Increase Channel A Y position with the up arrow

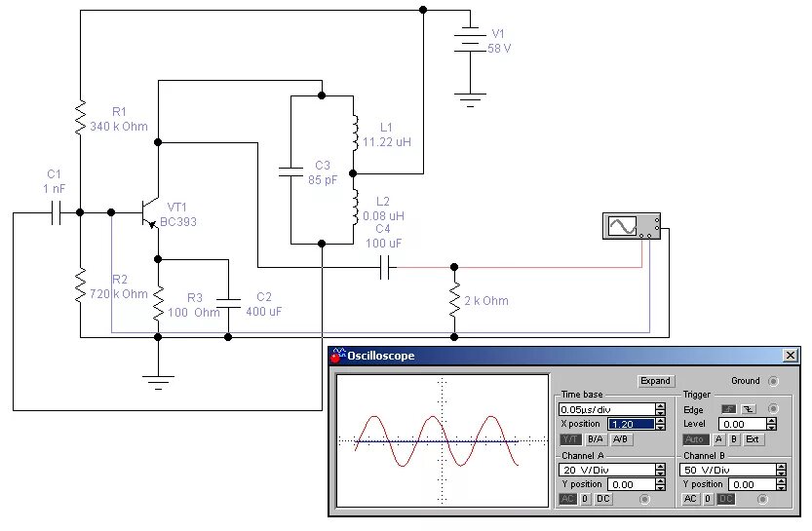pyautogui.click(x=660, y=481)
